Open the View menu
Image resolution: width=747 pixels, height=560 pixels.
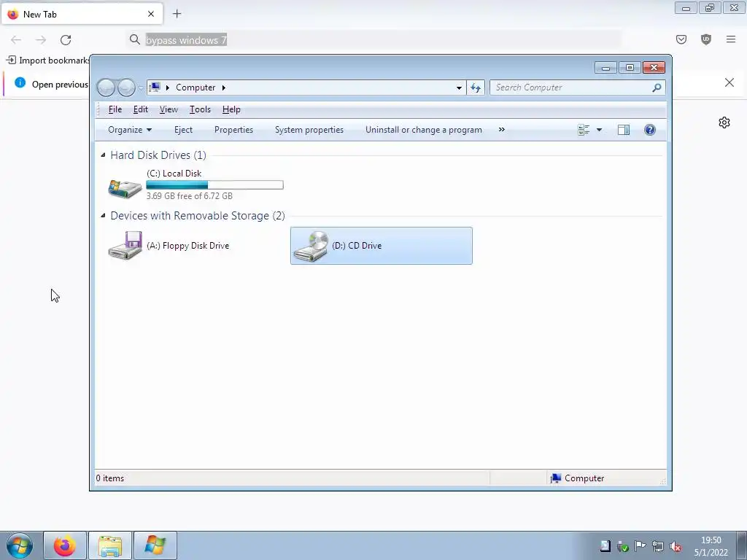(169, 109)
